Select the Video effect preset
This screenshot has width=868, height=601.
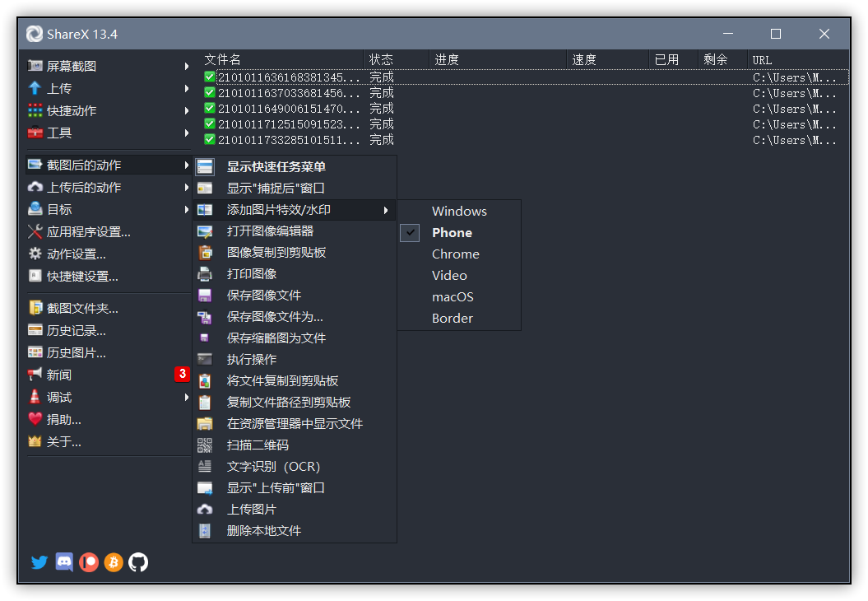(x=459, y=275)
